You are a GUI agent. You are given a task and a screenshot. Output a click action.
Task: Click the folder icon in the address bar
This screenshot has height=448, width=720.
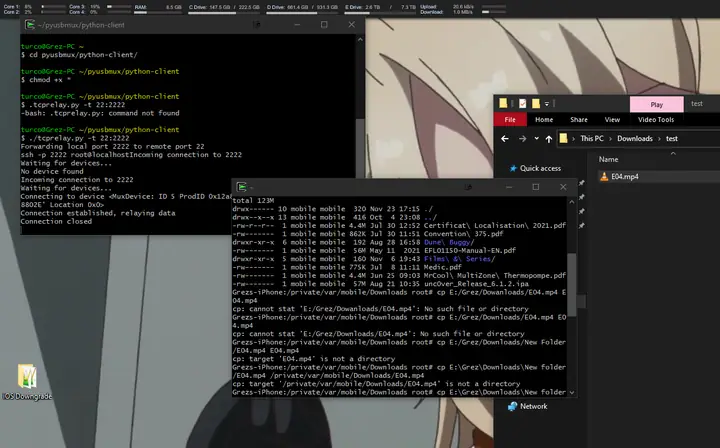click(563, 138)
